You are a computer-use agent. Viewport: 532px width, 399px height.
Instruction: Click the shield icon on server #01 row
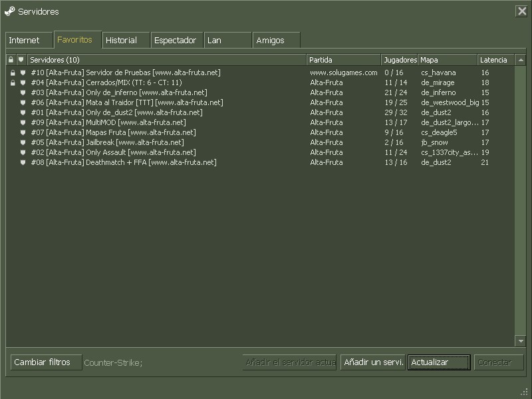pos(23,112)
